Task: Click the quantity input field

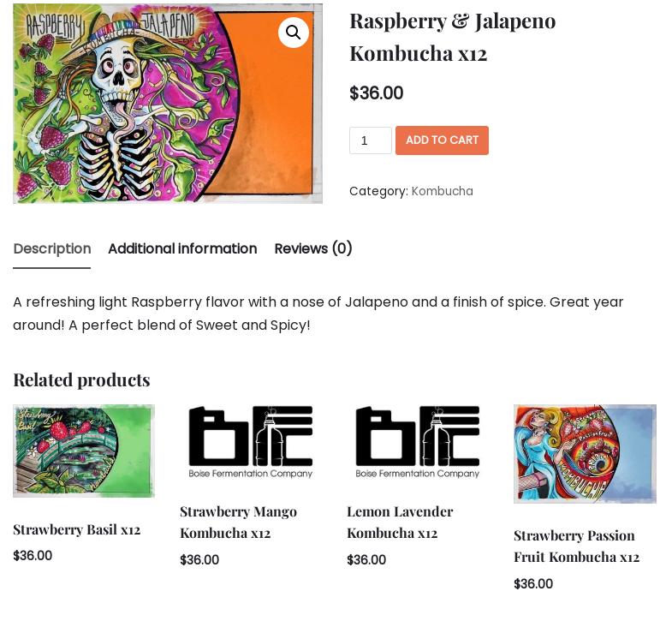Action: pos(370,140)
